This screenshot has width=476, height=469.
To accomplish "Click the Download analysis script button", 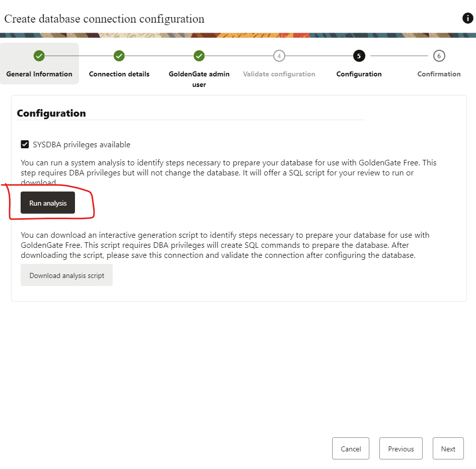I will pos(66,275).
